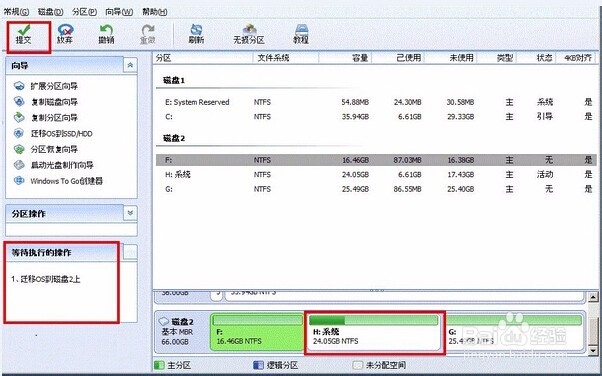Open 复制磁盘向导 link

click(x=54, y=102)
